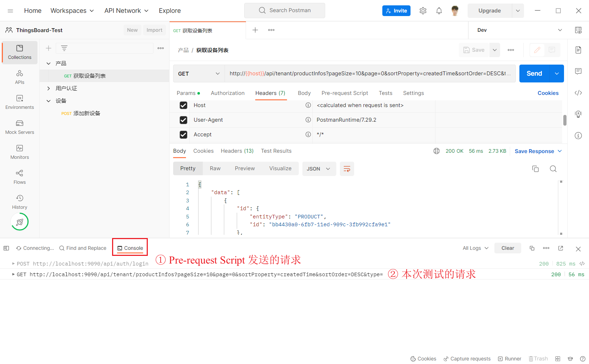Toggle line wrap in response body
Image resolution: width=589 pixels, height=364 pixels.
(347, 169)
